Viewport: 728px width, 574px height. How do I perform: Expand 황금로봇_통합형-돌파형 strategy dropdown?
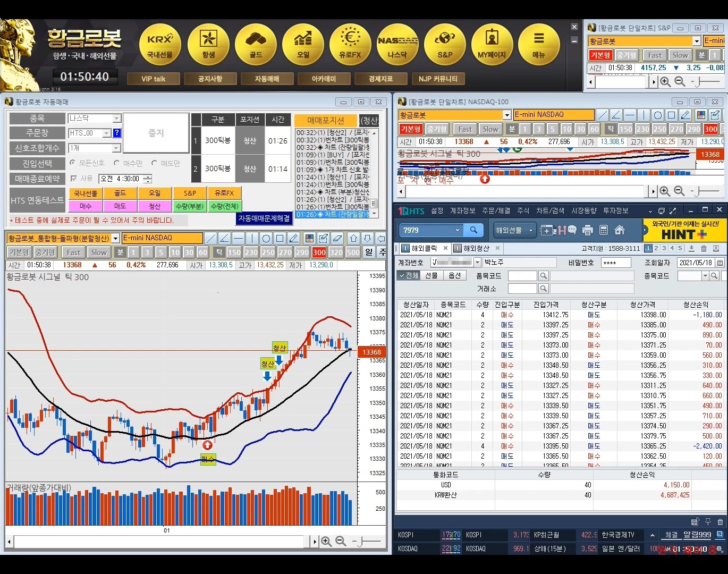[115, 239]
